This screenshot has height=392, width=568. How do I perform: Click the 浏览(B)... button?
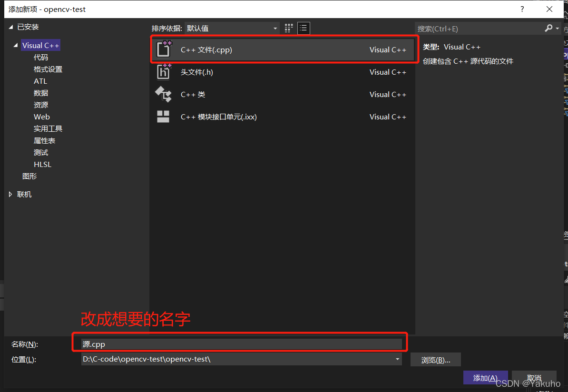point(435,360)
